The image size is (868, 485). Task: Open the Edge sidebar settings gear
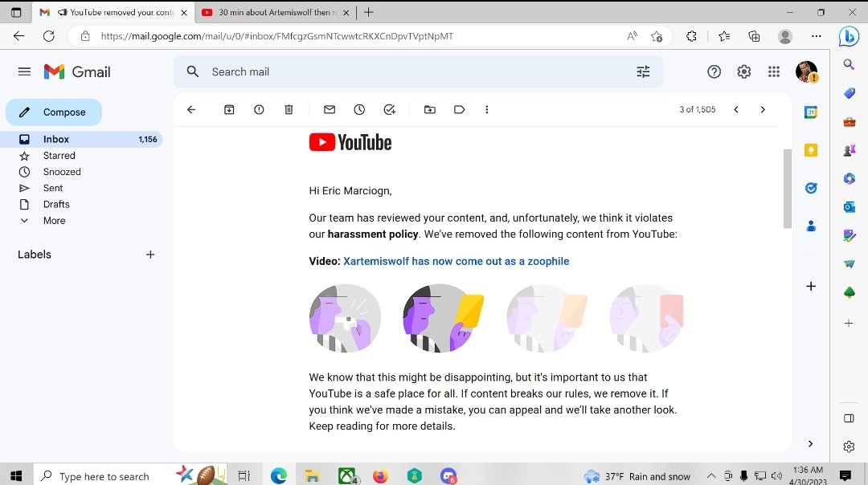click(850, 446)
